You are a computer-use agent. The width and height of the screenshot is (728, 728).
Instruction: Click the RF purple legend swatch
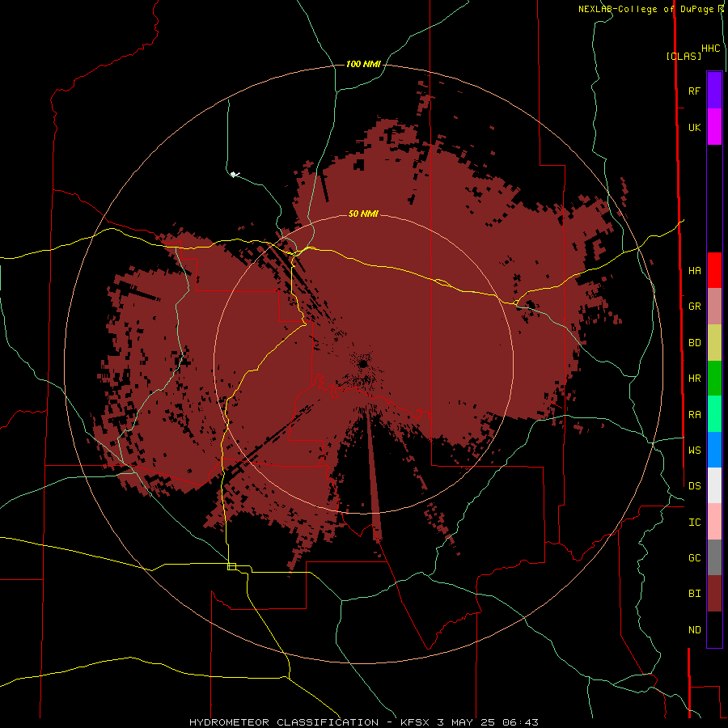click(x=714, y=91)
